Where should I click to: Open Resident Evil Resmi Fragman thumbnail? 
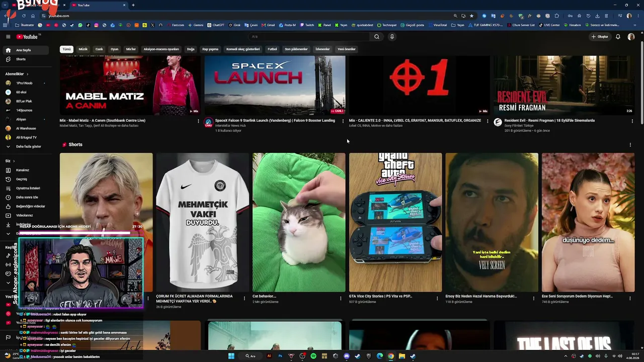coord(564,85)
